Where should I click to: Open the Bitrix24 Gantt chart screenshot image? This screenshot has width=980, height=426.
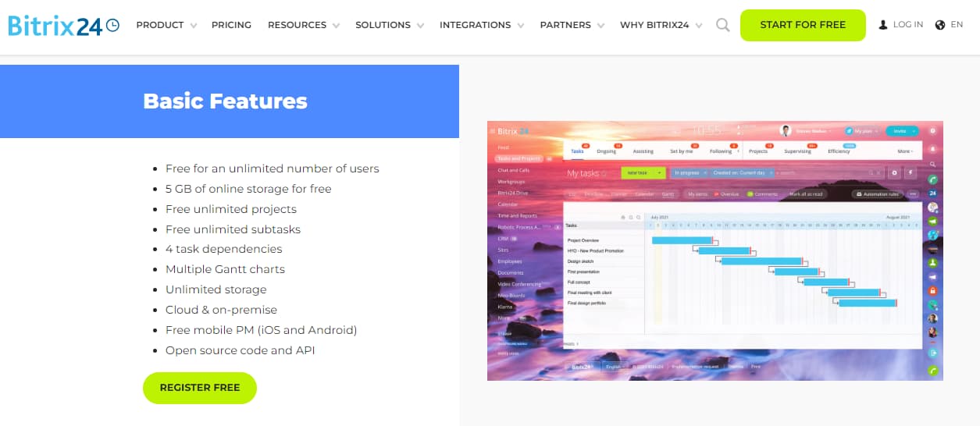[715, 250]
